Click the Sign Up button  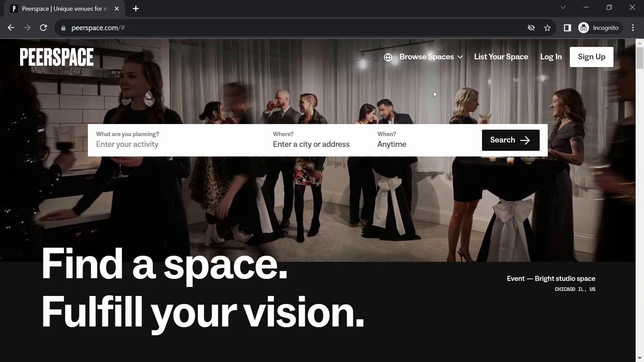591,57
